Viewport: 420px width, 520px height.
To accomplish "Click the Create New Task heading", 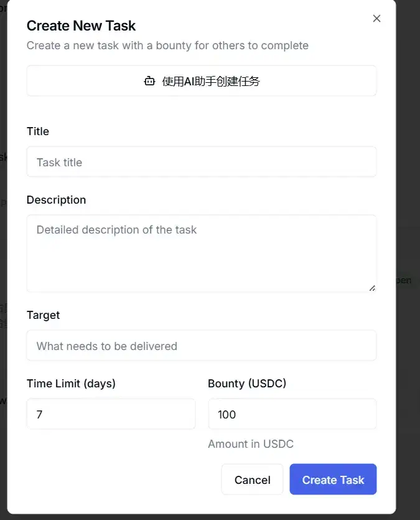I will click(x=81, y=26).
